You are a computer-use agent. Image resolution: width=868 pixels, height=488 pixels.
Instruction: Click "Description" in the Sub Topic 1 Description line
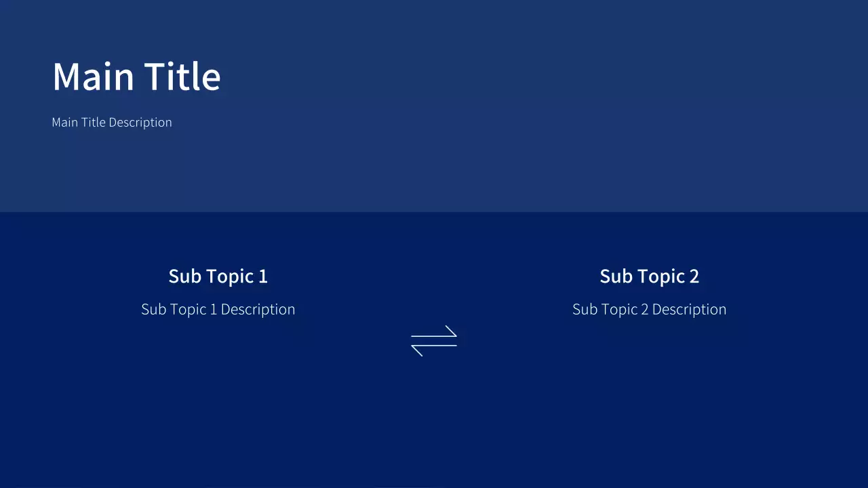[x=258, y=310]
